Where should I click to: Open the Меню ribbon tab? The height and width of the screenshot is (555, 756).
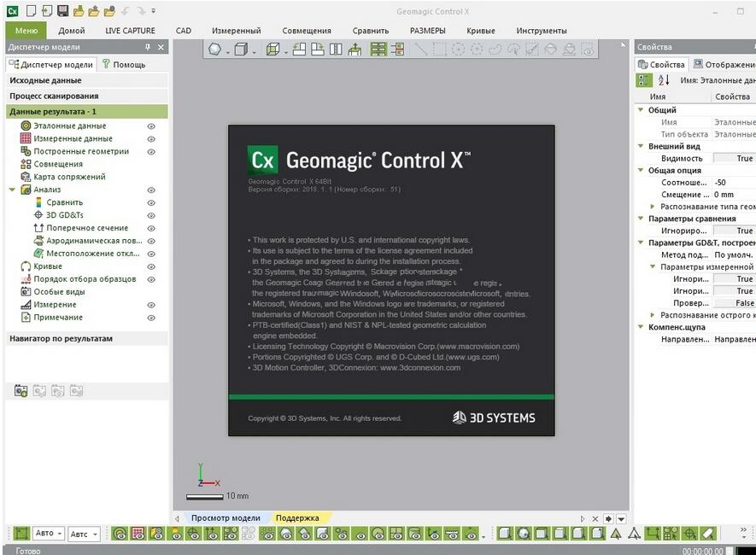click(x=26, y=31)
